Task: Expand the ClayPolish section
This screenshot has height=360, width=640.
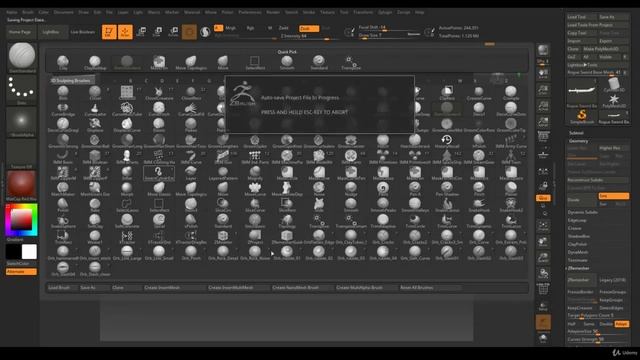Action: 578,244
